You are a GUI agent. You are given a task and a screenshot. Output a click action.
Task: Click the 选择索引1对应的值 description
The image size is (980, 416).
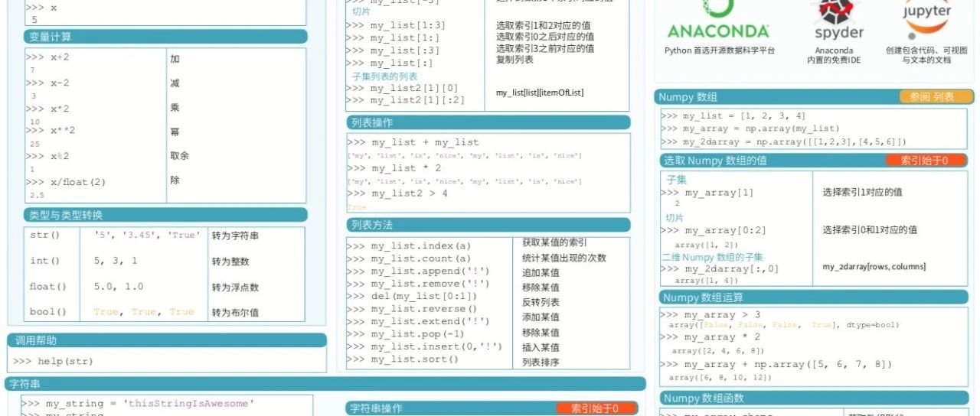[862, 192]
